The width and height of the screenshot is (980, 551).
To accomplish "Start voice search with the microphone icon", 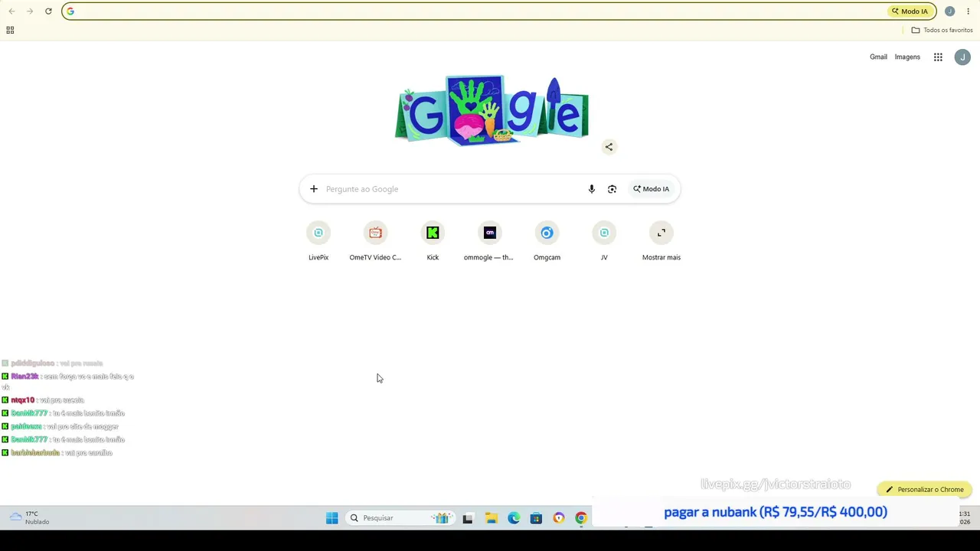I will click(x=592, y=189).
